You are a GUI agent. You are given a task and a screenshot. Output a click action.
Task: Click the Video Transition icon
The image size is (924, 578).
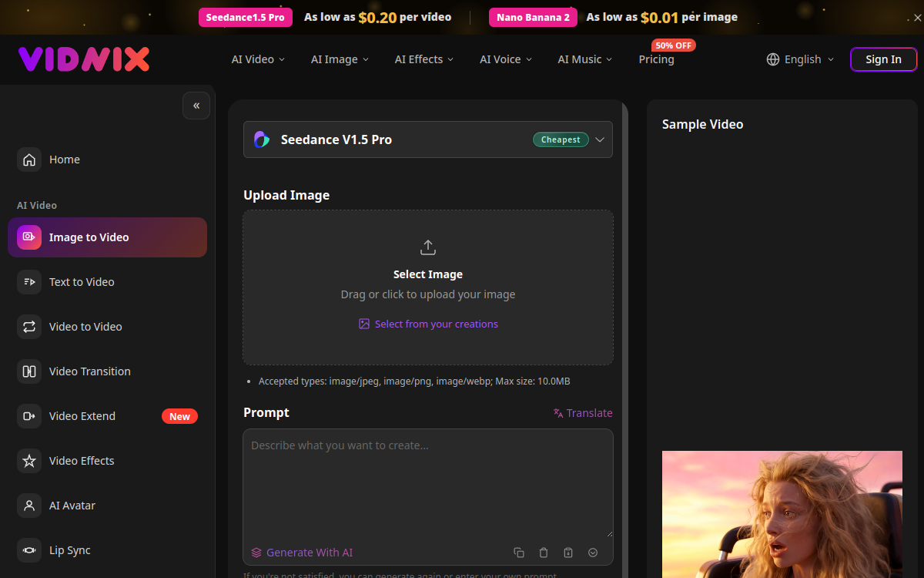point(29,371)
